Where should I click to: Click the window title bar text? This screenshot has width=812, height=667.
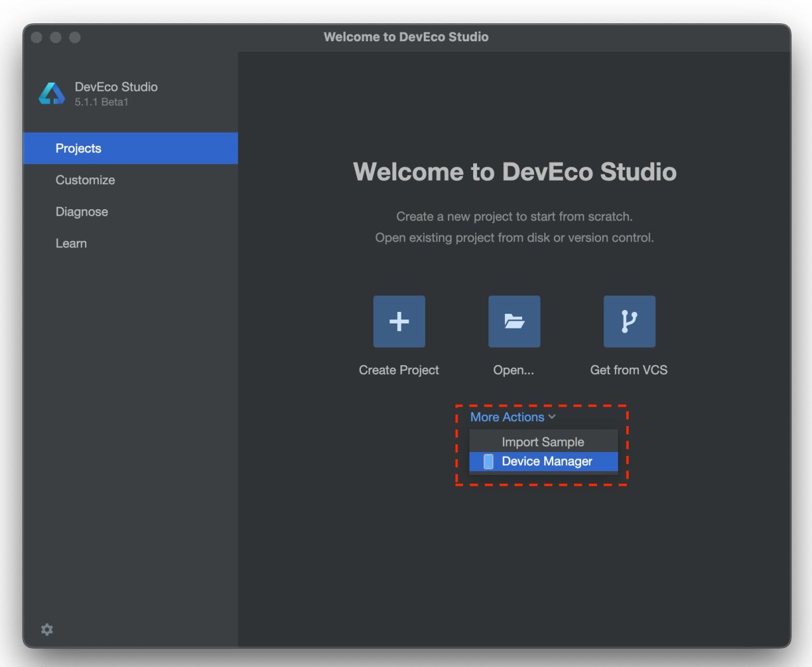click(x=406, y=37)
